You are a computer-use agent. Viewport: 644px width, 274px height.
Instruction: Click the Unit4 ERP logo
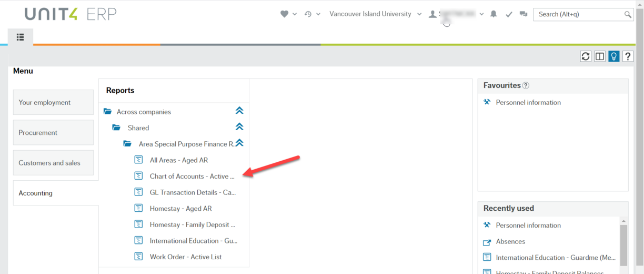70,14
